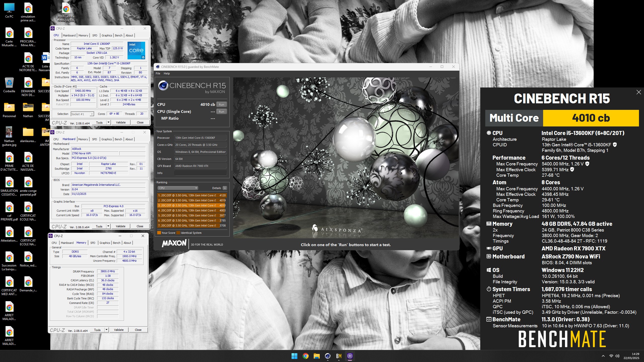Select ranking entry with score 3708
Screen dimensions: 644x362
(192, 225)
